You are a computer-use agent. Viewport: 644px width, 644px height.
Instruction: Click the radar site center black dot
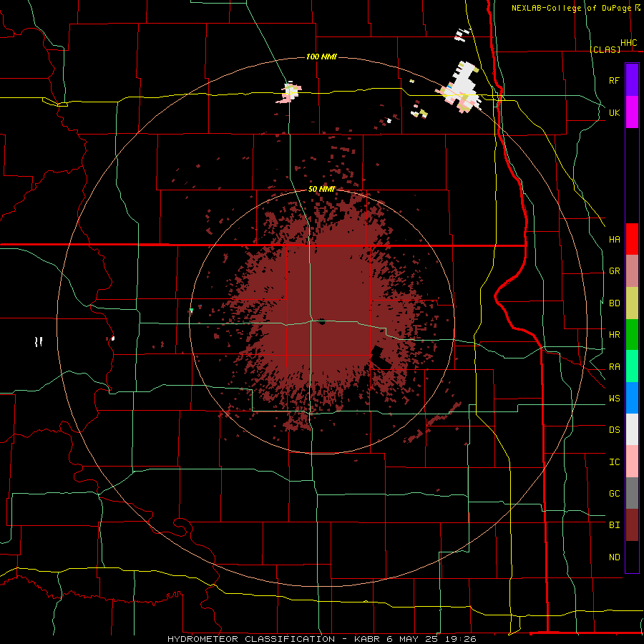pyautogui.click(x=321, y=321)
